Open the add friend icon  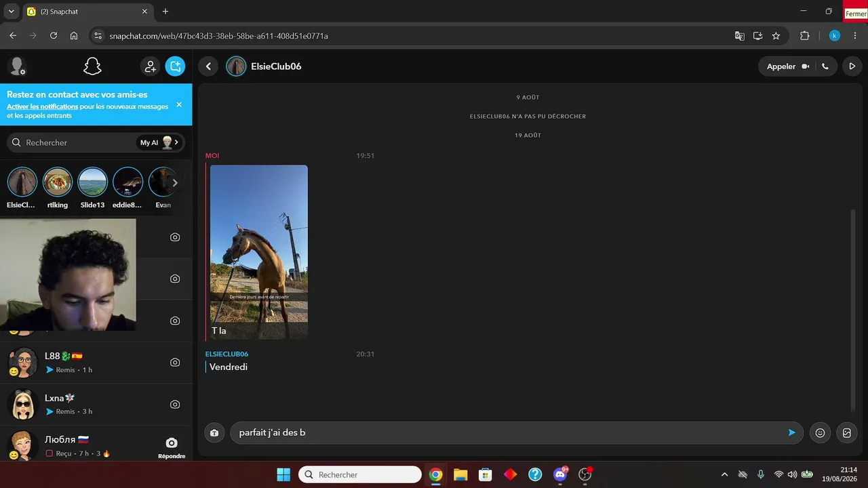(150, 66)
